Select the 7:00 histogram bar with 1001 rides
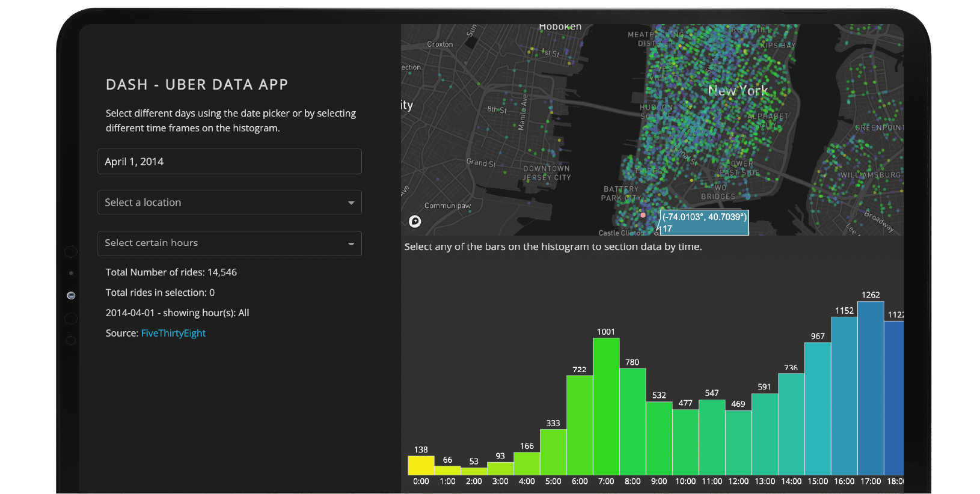Image resolution: width=980 pixels, height=494 pixels. tap(606, 406)
